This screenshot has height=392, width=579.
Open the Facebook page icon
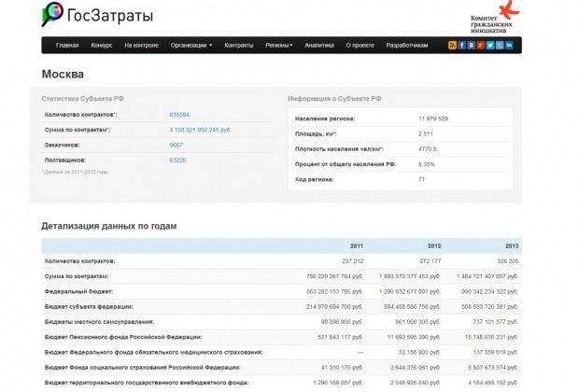tap(461, 45)
